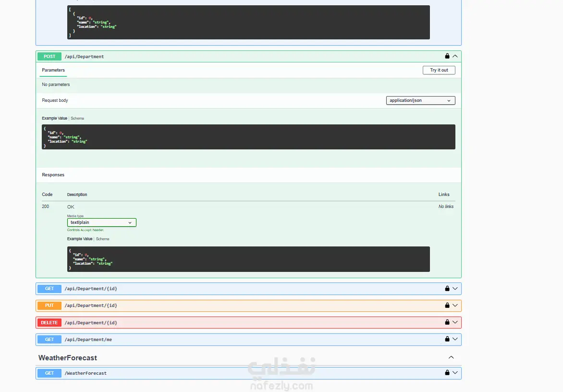Click the No parameters text
The image size is (563, 392).
(56, 85)
